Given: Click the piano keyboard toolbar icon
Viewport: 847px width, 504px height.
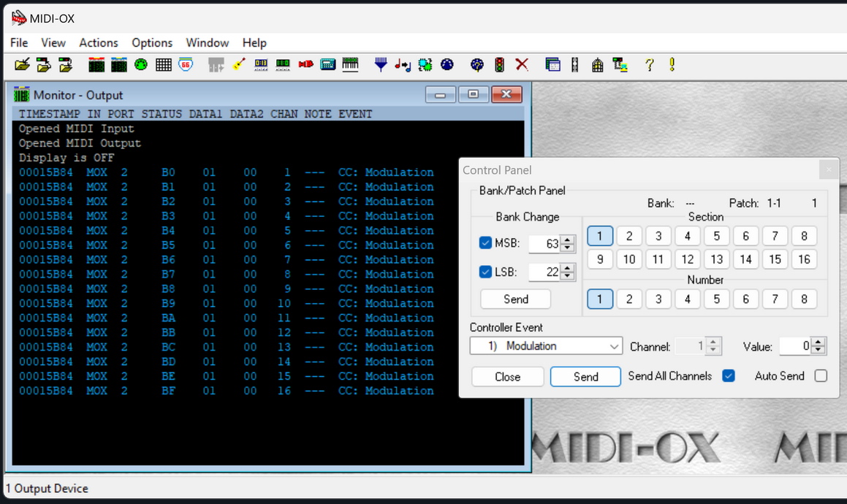Looking at the screenshot, I should pos(350,65).
